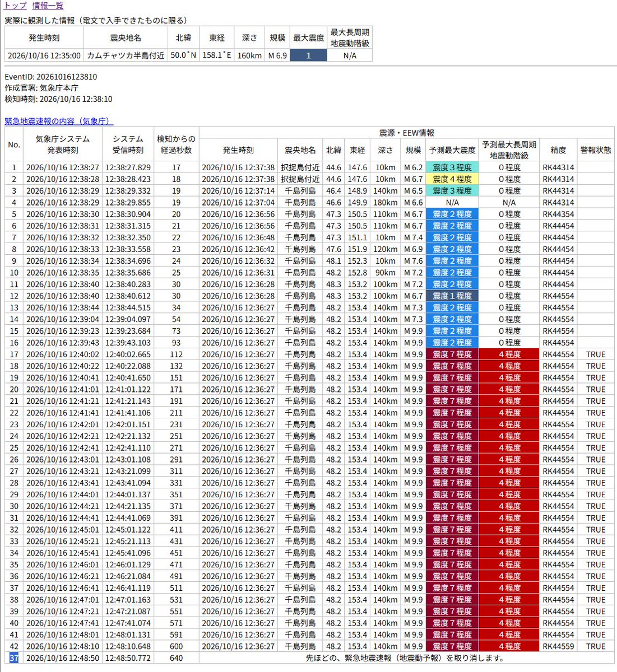
Task: Click the elapsed seconds 640 cell
Action: [176, 658]
